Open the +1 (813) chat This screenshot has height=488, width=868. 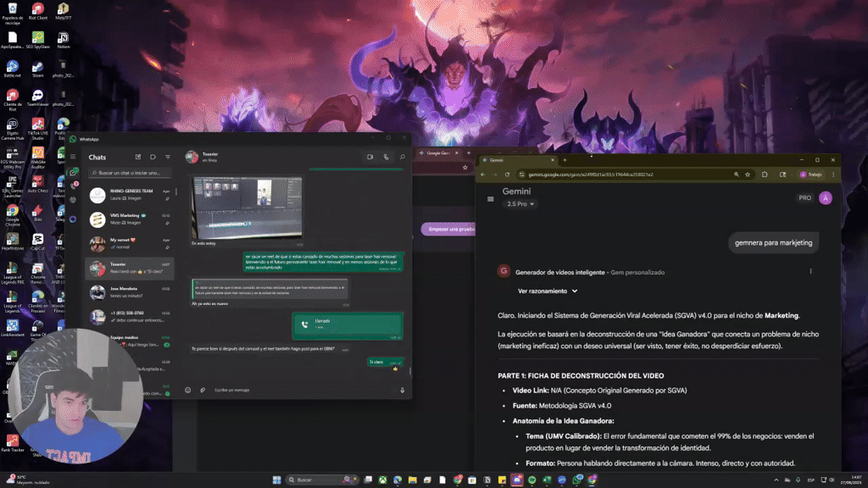131,317
